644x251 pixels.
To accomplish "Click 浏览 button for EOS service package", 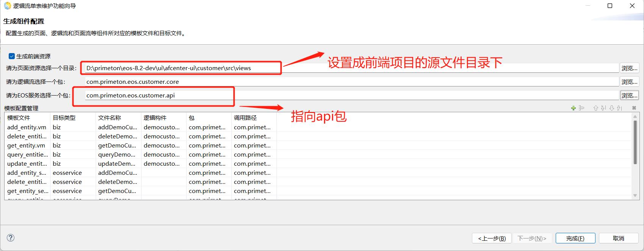I will pyautogui.click(x=629, y=96).
